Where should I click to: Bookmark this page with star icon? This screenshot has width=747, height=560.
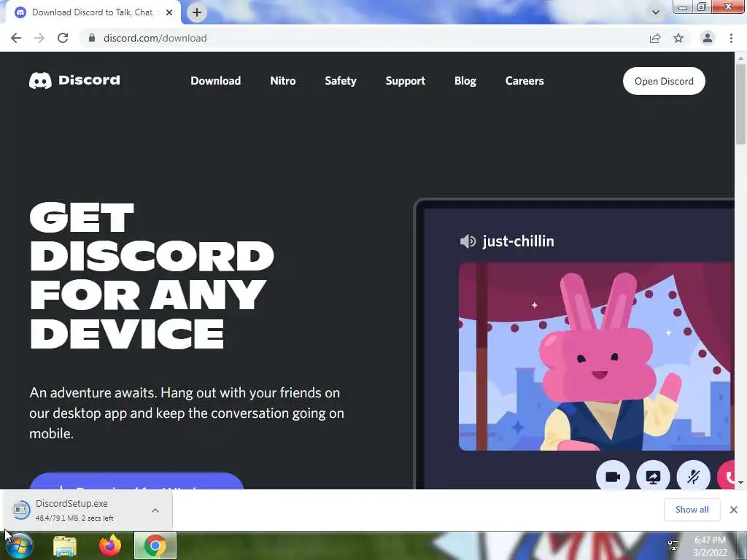tap(678, 38)
